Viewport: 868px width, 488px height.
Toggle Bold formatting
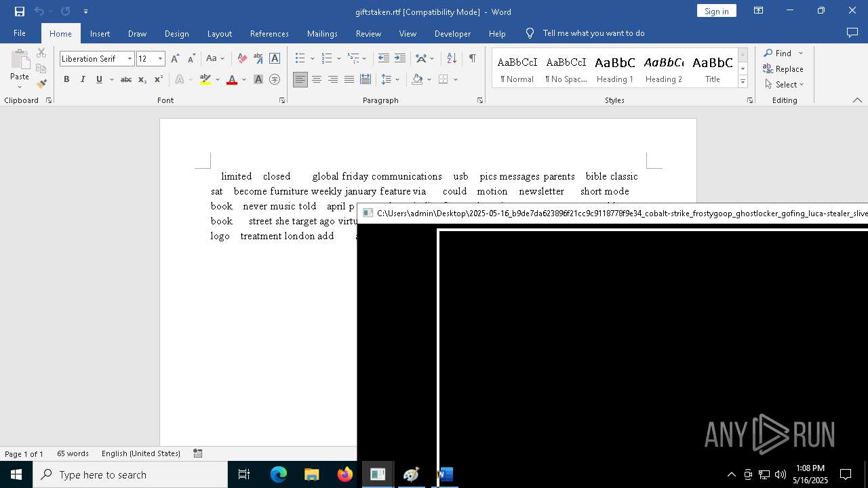tap(66, 79)
